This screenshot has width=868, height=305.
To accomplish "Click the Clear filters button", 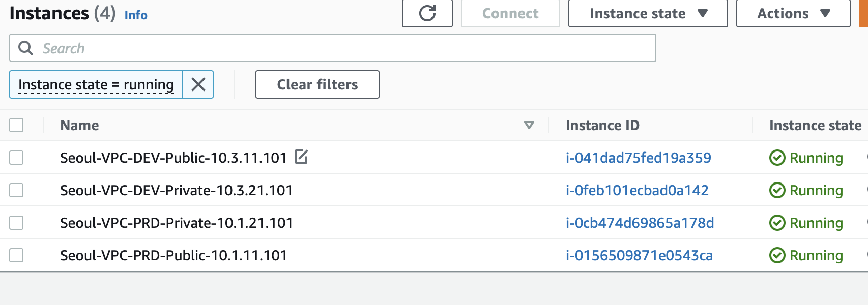I will click(x=317, y=84).
